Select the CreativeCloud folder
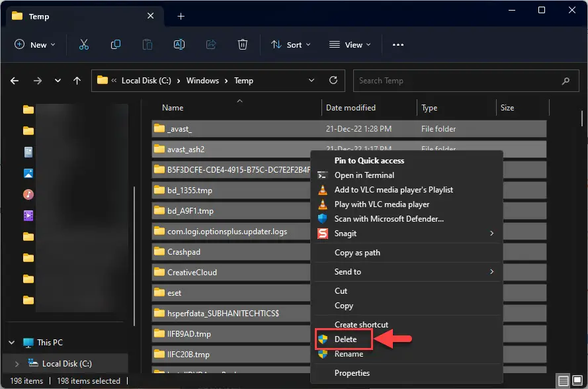Viewport: 588px width, 389px height. point(231,273)
